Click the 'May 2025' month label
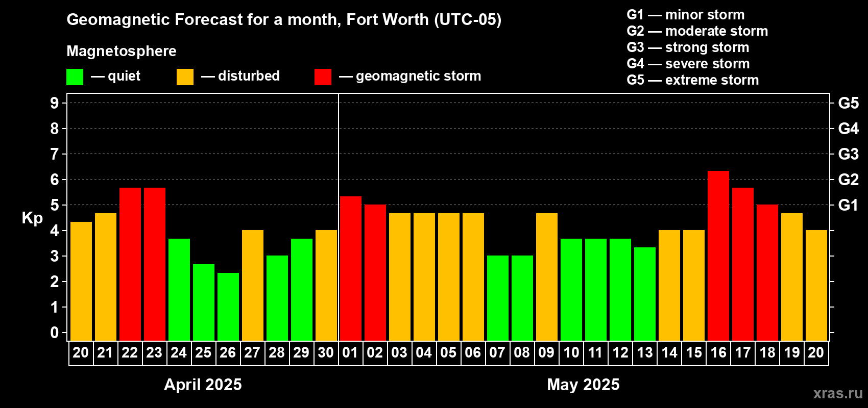 pyautogui.click(x=583, y=385)
